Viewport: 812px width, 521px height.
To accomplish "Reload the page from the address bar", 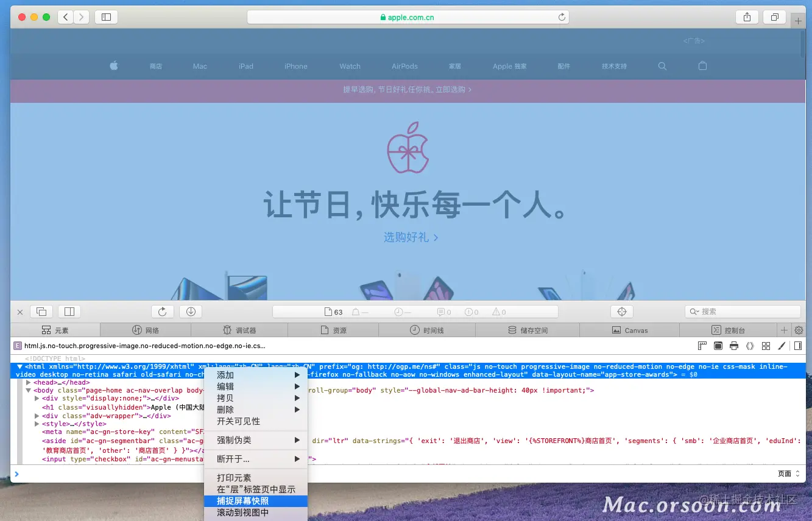I will point(562,17).
